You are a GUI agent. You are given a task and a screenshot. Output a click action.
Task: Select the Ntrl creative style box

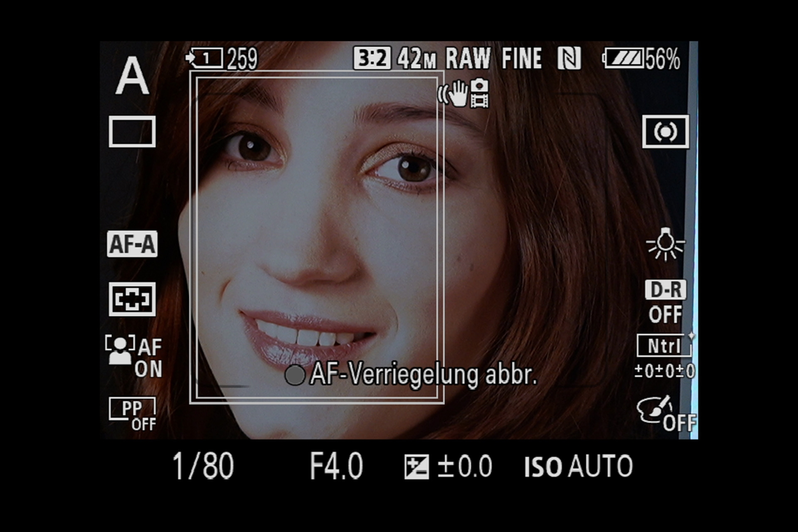664,345
